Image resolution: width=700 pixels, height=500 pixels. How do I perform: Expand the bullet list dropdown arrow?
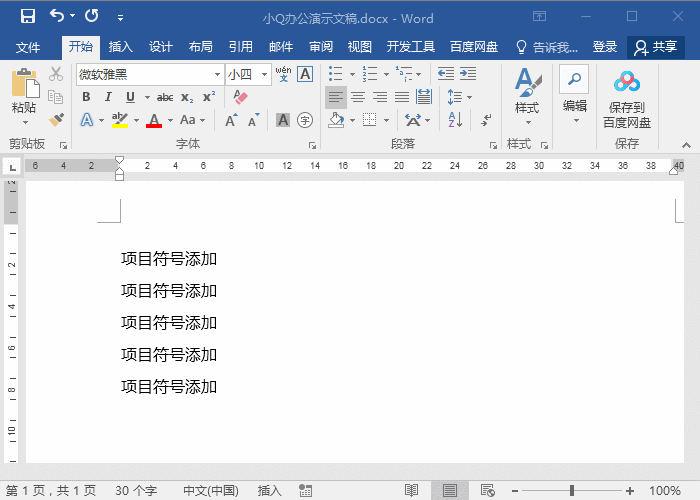click(352, 74)
